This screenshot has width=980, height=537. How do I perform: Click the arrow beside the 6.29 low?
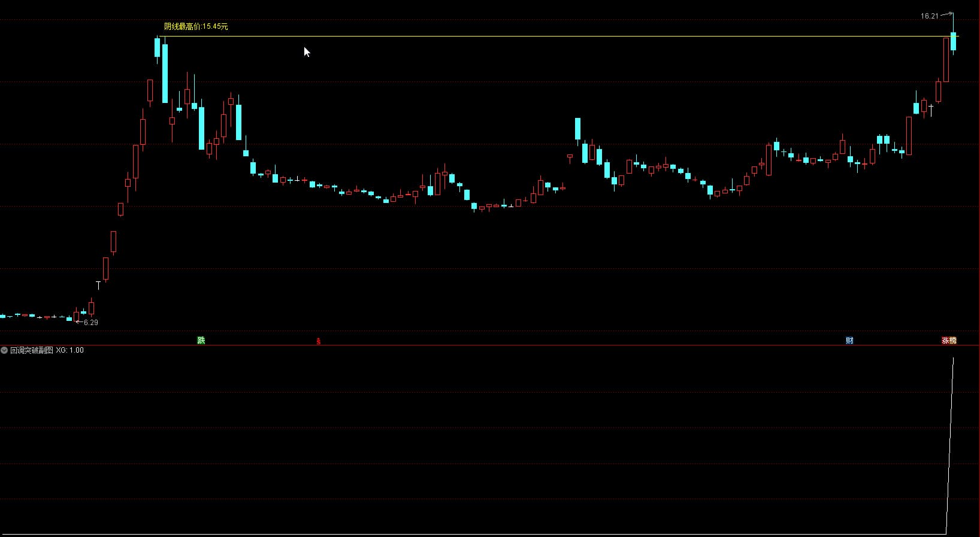pos(79,322)
